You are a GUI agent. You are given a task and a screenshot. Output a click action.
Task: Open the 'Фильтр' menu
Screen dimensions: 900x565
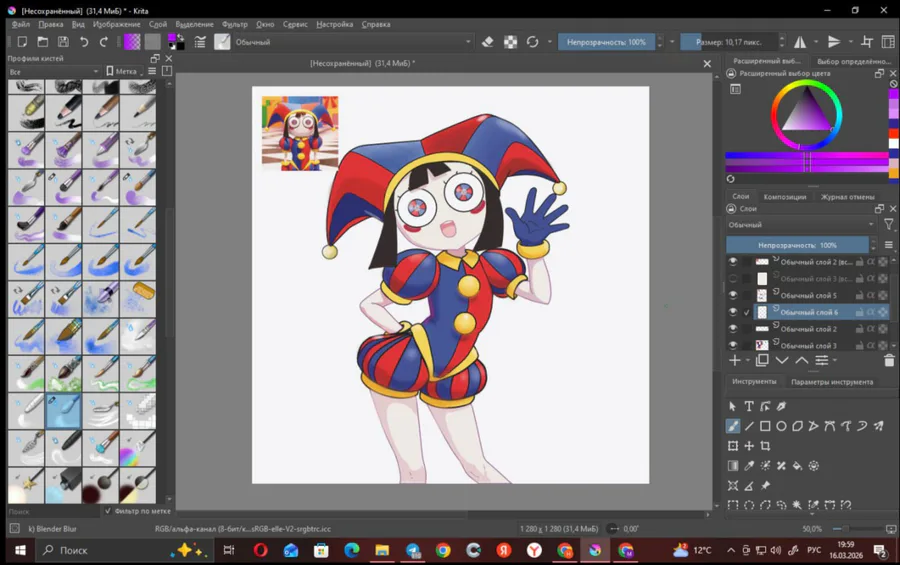[x=235, y=24]
